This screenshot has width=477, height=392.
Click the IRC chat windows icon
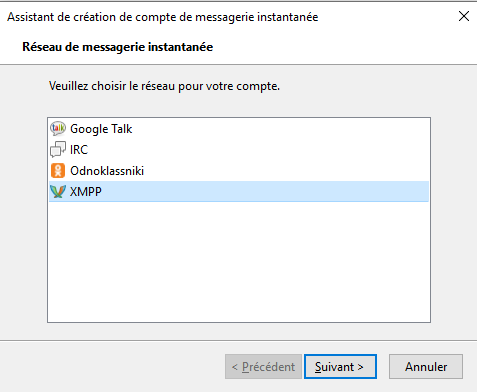pos(58,149)
